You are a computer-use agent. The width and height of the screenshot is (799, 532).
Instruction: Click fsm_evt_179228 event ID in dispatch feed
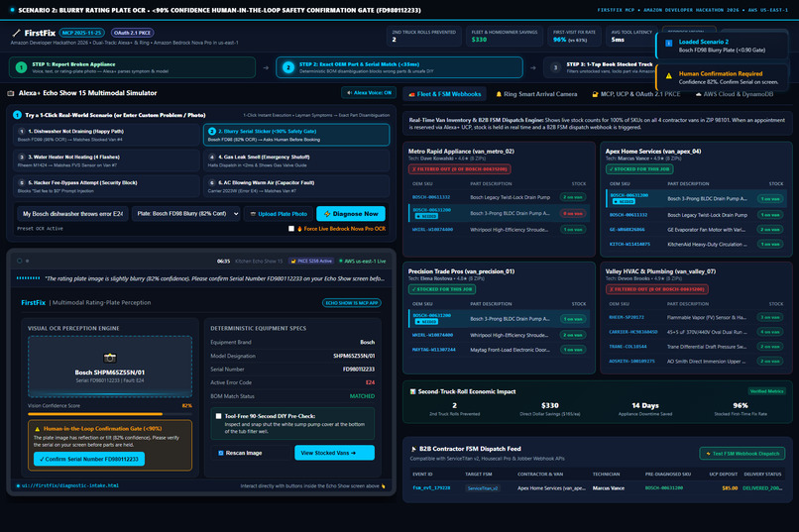click(431, 487)
